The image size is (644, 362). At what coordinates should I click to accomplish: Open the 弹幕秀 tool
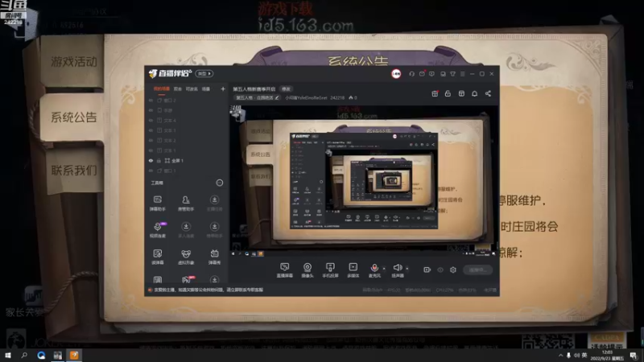click(x=214, y=257)
